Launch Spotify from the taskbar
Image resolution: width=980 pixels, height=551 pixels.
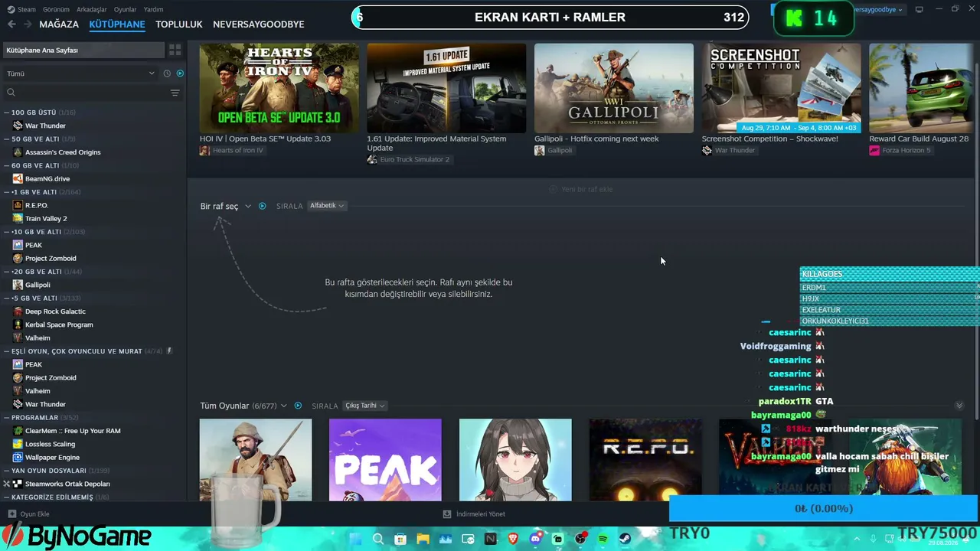click(x=603, y=539)
